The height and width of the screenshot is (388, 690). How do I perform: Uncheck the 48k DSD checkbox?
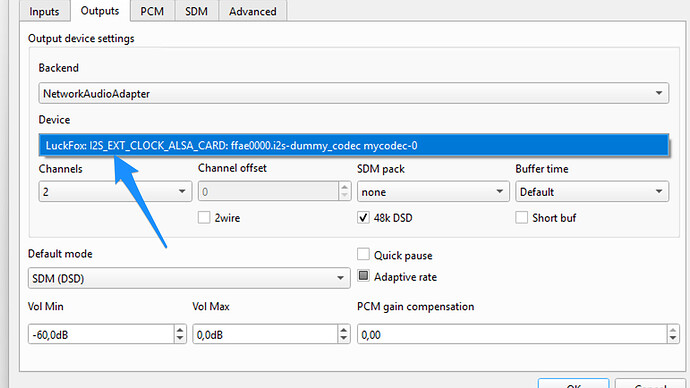tap(363, 217)
